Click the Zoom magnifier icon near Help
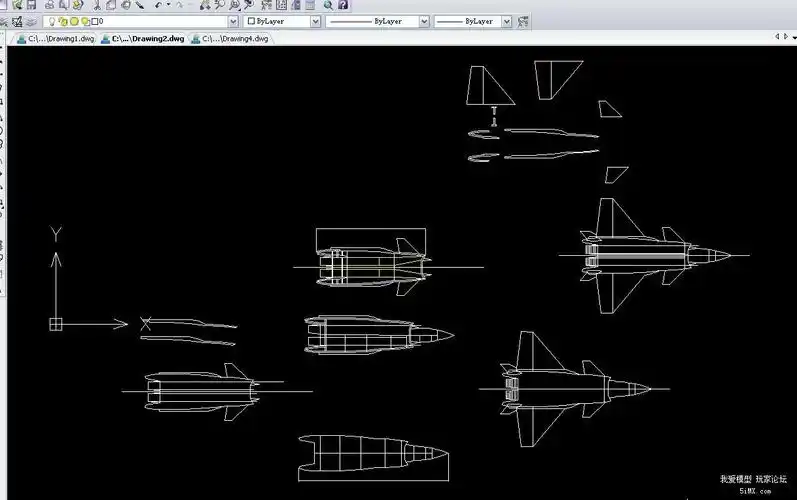The image size is (797, 500). [x=327, y=5]
